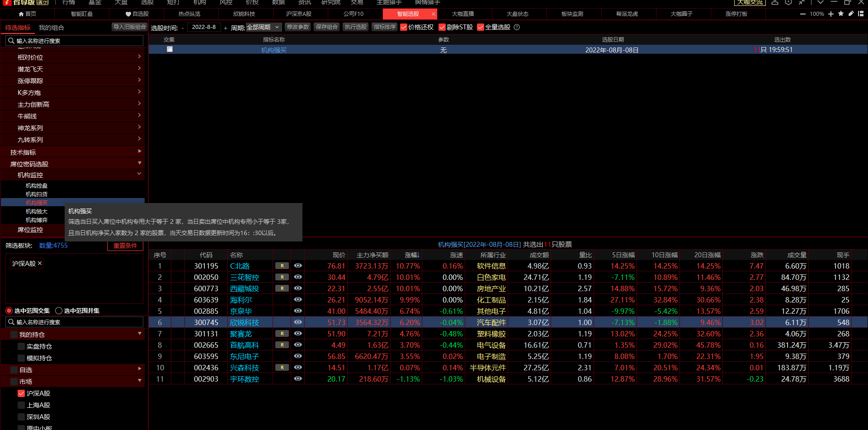The image size is (868, 430).
Task: Click the 大咖交流 button
Action: (x=750, y=2)
